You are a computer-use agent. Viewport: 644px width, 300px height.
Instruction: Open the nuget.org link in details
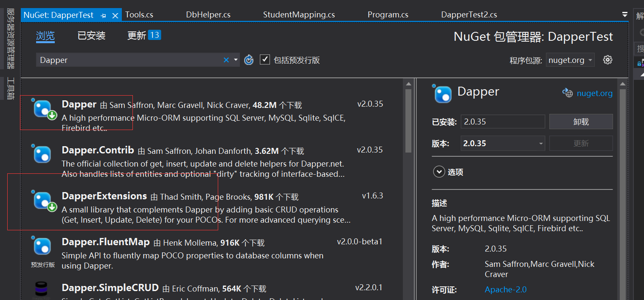(x=595, y=93)
